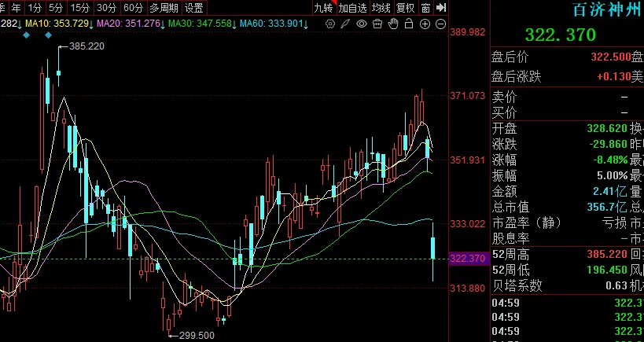Open the 多周期 multi-period view

coord(164,7)
